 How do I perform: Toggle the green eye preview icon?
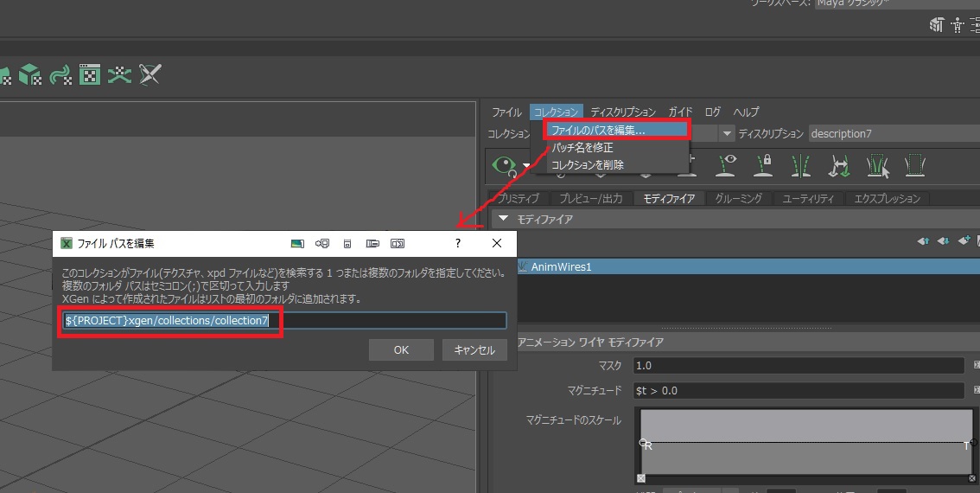pos(504,165)
